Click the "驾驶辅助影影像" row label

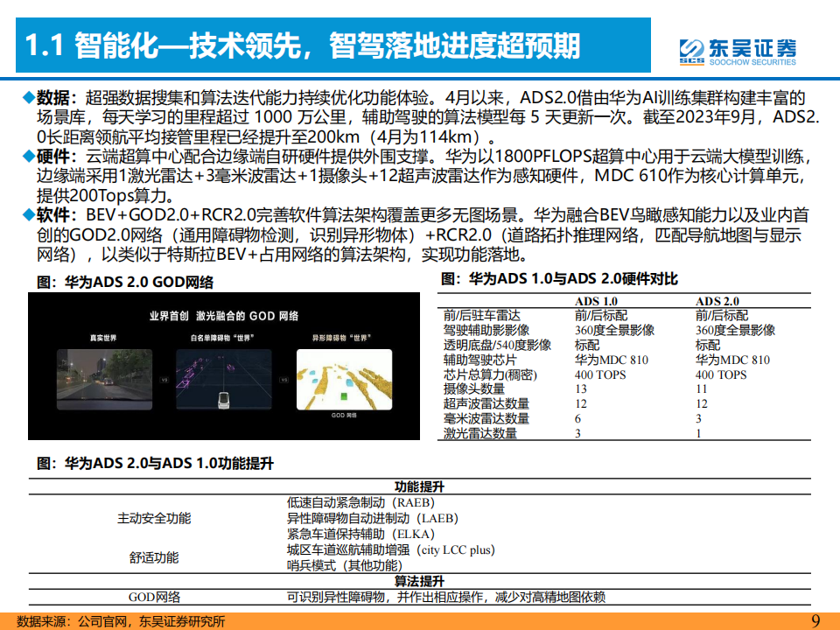click(x=486, y=330)
